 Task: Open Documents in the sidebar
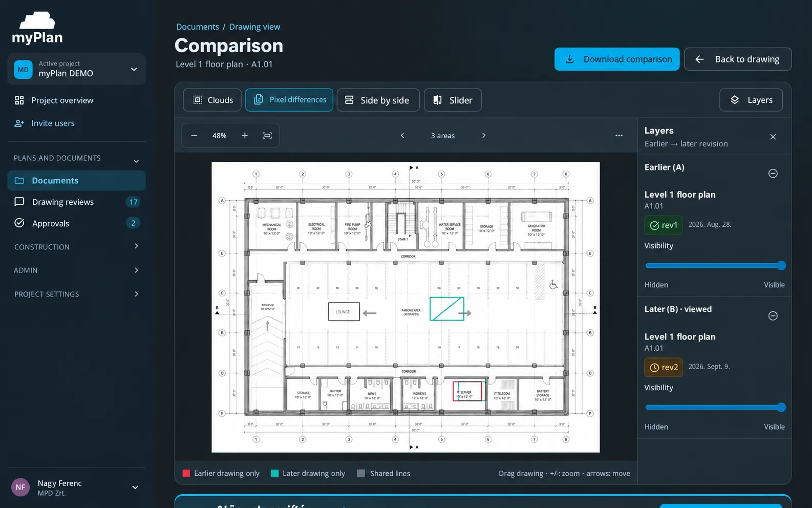(x=77, y=181)
